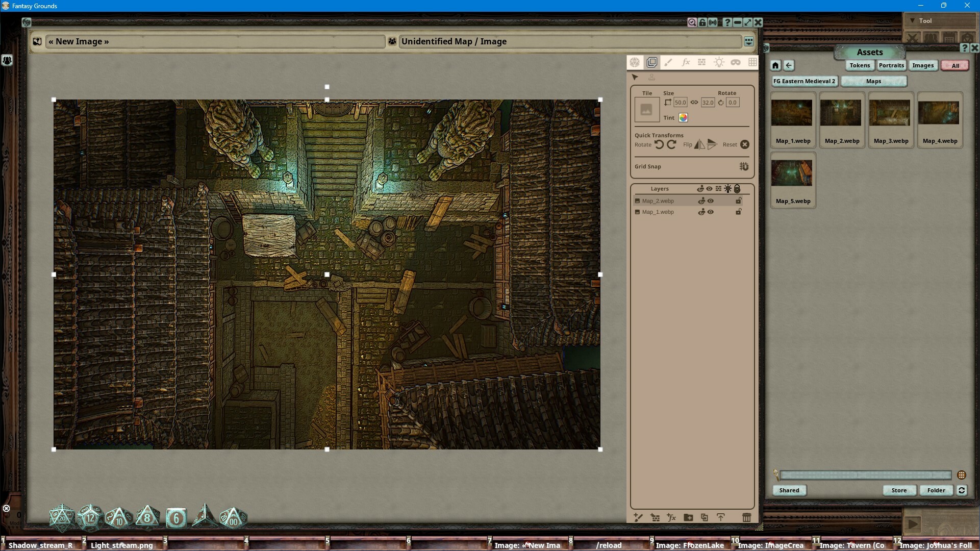
Task: Click the grid settings icon in toolbar
Action: [752, 62]
